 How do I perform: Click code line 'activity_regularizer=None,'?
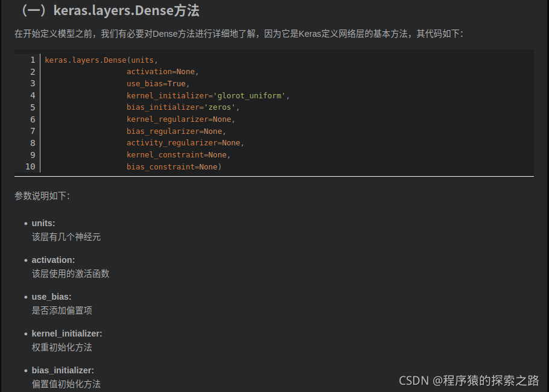185,143
